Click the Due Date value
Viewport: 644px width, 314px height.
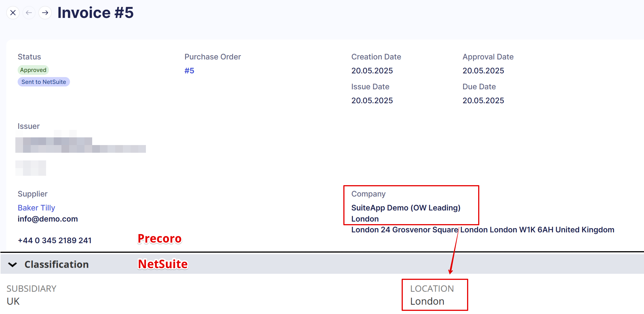483,100
